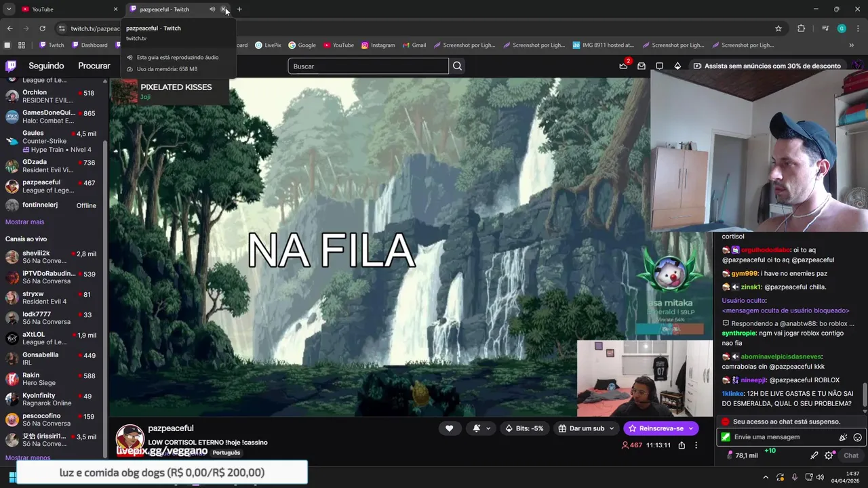Expand followed channels with Mostrar mais
The height and width of the screenshot is (488, 868).
coord(24,222)
